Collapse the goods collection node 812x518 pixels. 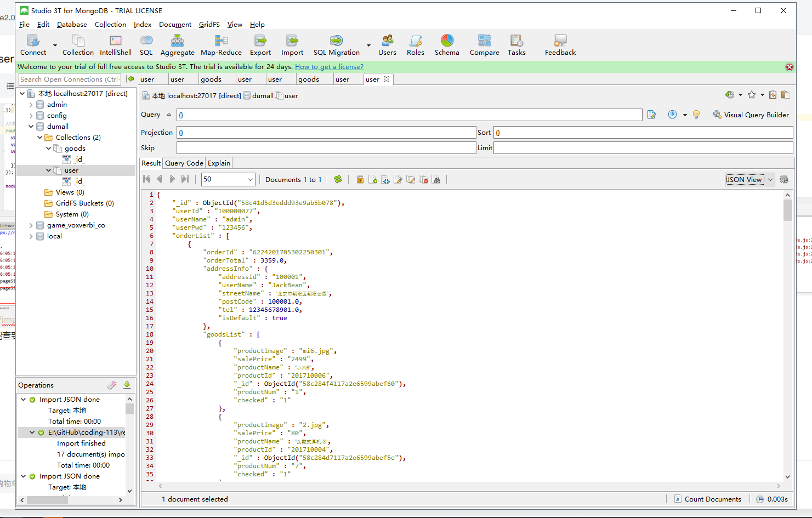49,149
